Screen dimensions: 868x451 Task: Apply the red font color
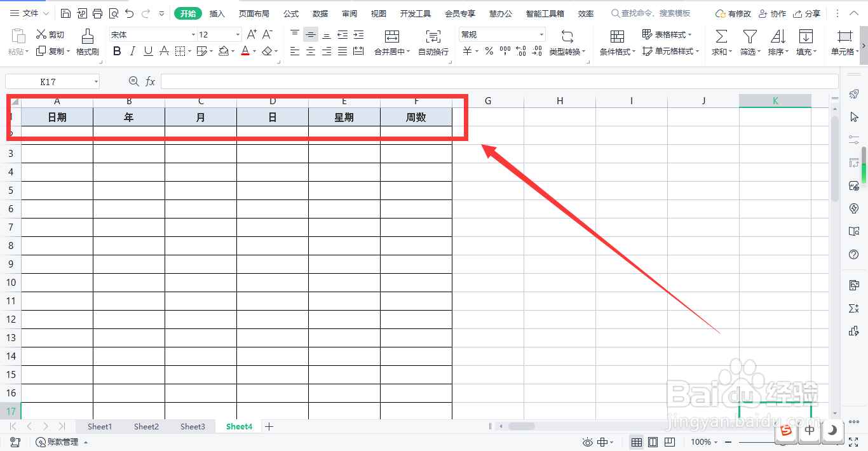pos(245,51)
